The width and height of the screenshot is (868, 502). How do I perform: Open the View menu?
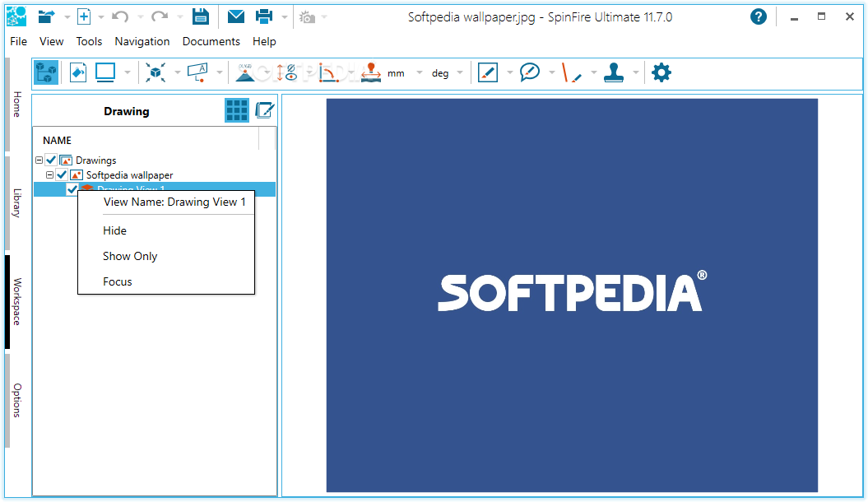tap(51, 41)
